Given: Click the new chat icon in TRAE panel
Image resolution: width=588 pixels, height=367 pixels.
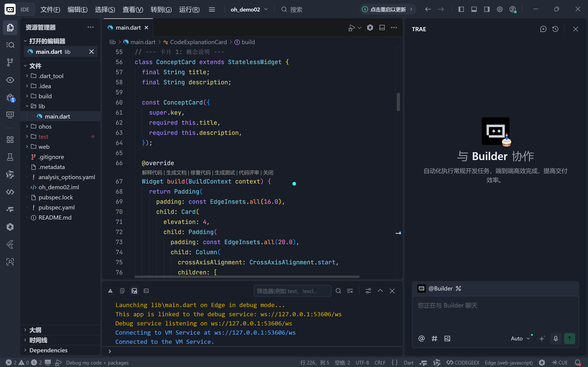Looking at the screenshot, I should click(543, 29).
